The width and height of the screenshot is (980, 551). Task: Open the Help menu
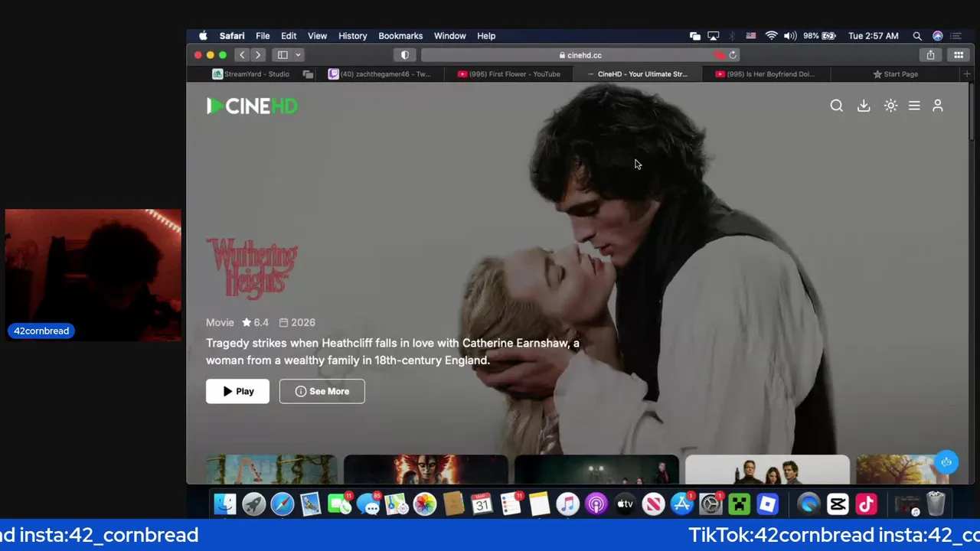pos(486,36)
